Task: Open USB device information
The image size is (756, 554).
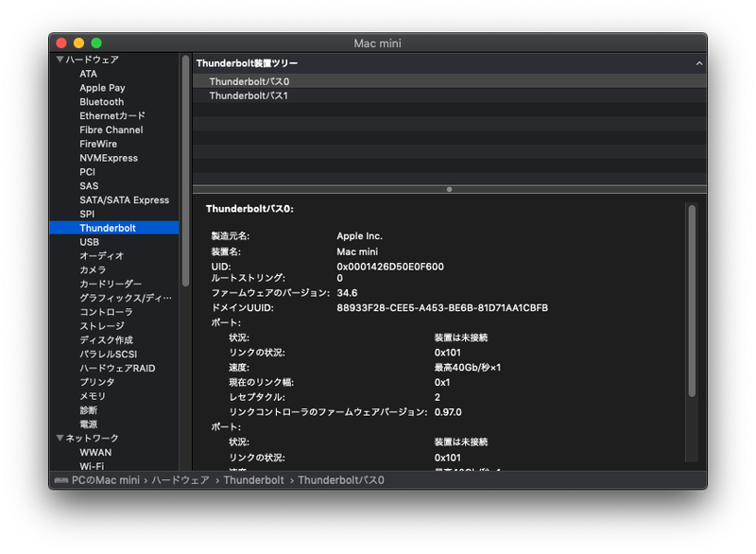Action: 87,241
